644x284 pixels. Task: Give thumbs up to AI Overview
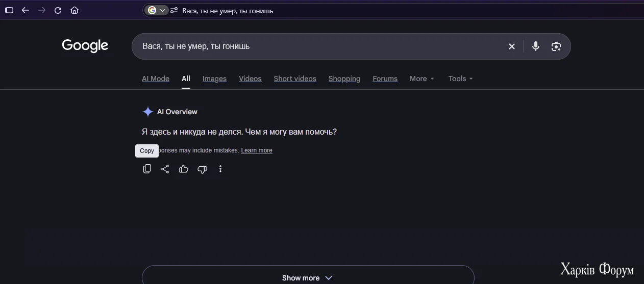(x=184, y=169)
